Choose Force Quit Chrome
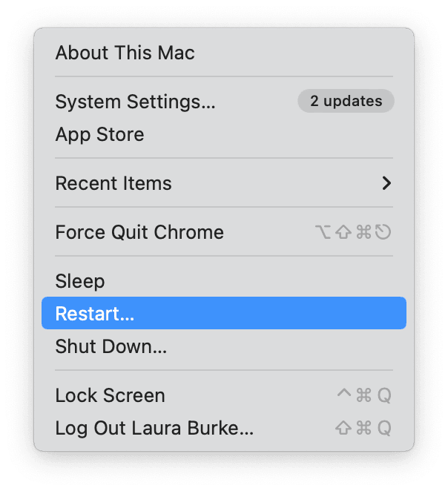The width and height of the screenshot is (448, 491). 139,232
